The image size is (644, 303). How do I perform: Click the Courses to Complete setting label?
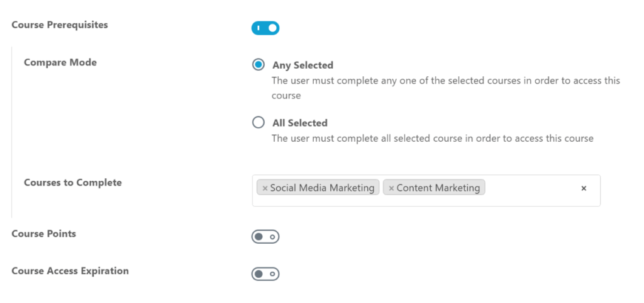(x=73, y=183)
